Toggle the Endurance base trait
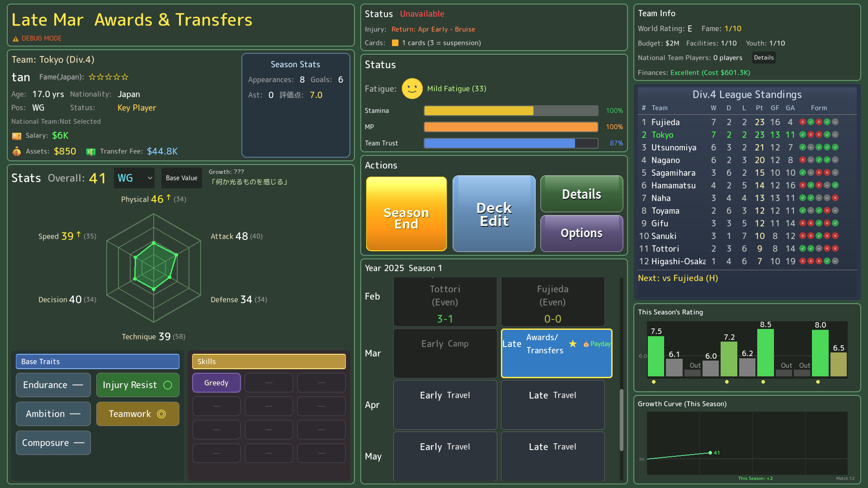Viewport: 868px width, 488px height. click(53, 385)
